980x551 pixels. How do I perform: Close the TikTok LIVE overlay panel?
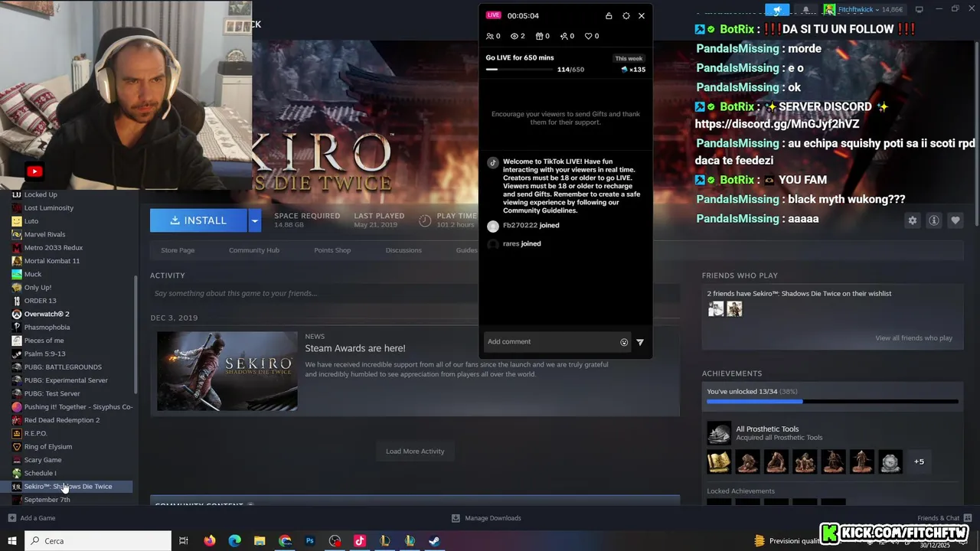click(642, 15)
